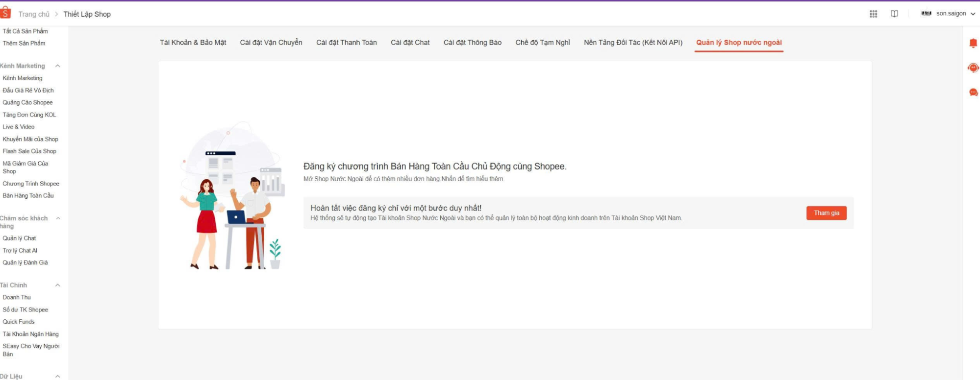
Task: Switch to Tài Khoản & Bảo Mật tab
Action: [x=193, y=43]
